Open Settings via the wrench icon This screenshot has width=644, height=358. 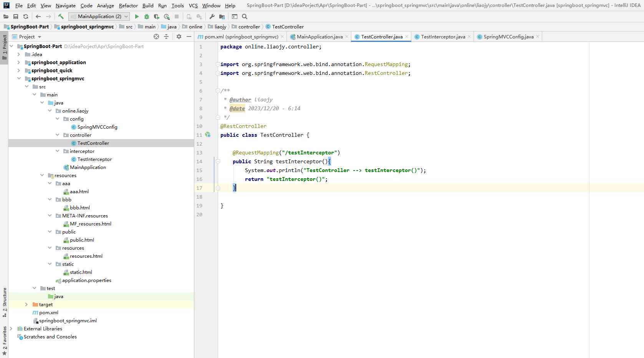point(212,17)
